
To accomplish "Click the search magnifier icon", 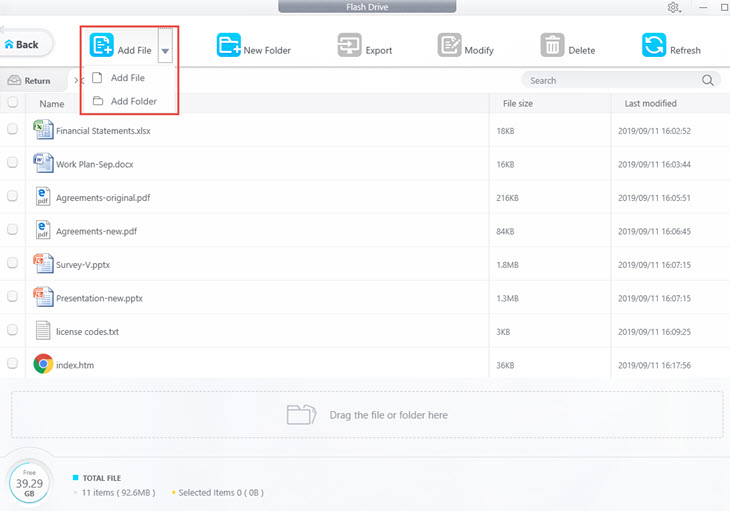I will [708, 81].
